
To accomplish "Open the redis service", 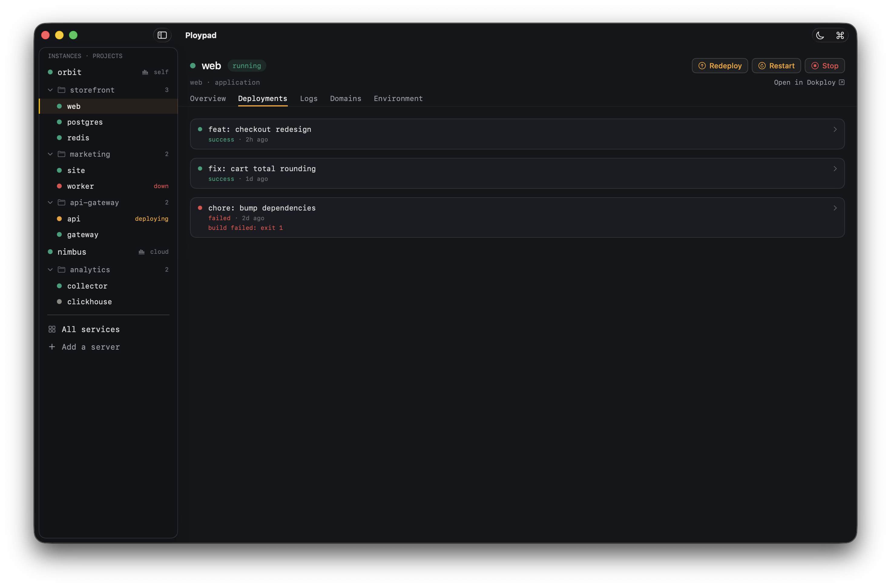I will click(x=108, y=138).
